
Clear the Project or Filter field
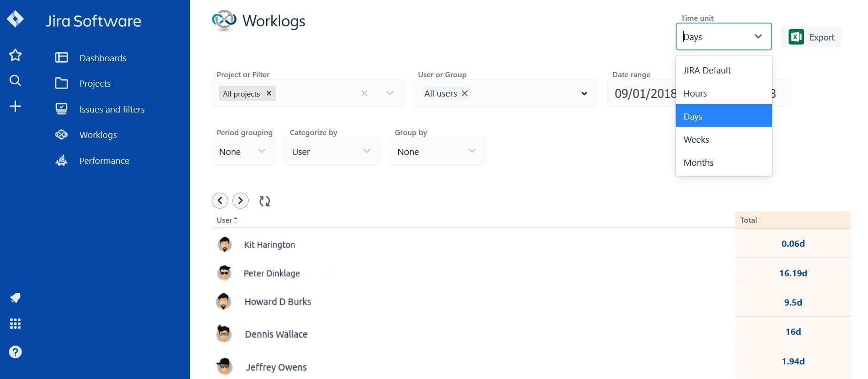(364, 93)
